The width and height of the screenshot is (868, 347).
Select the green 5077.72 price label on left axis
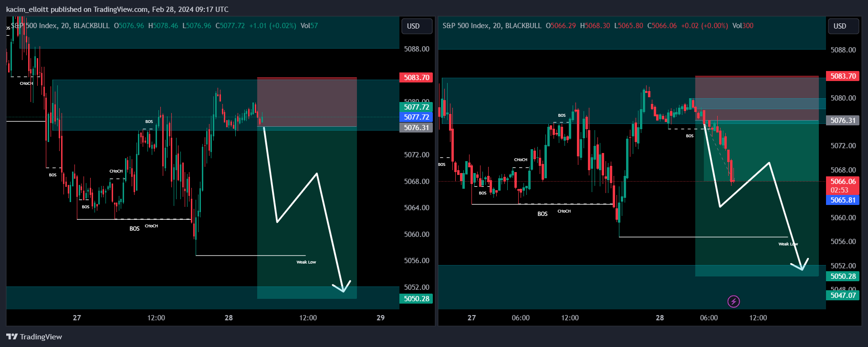pos(417,107)
